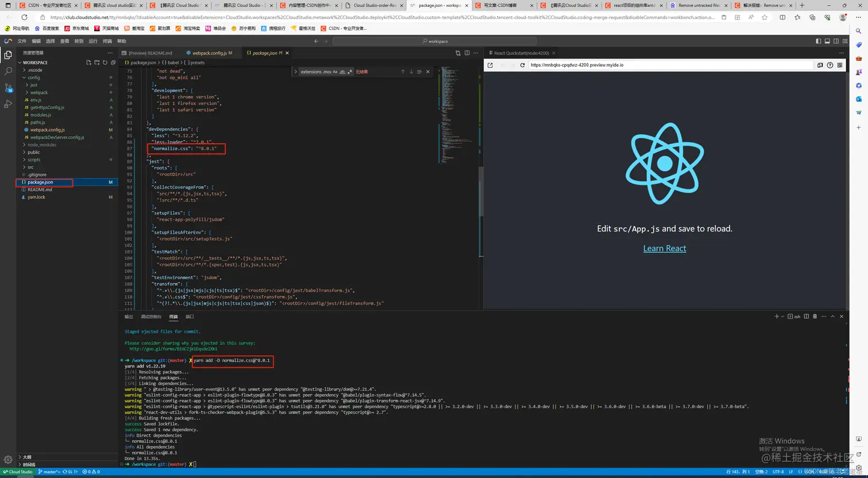Screen dimensions: 868x478
Task: Toggle secondary sidebar layout button
Action: (x=836, y=41)
